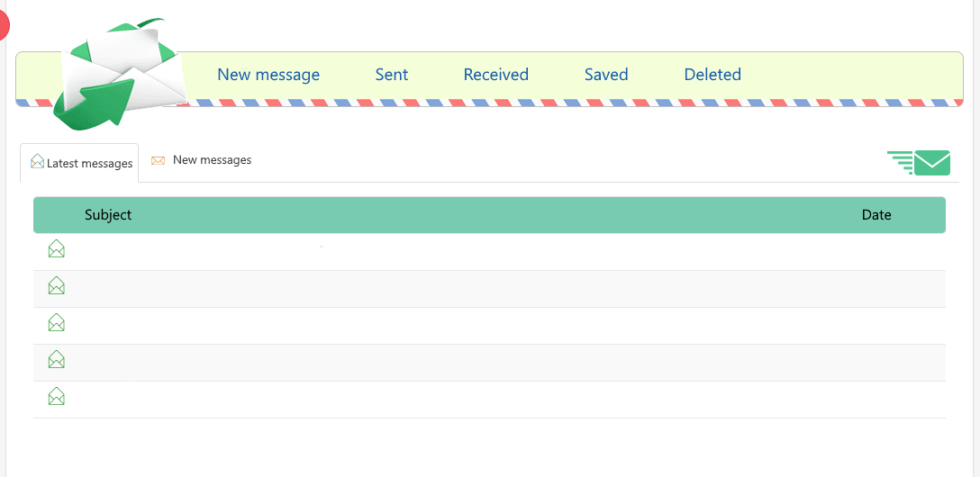Open the Saved messages folder
This screenshot has height=477, width=980.
[x=606, y=75]
